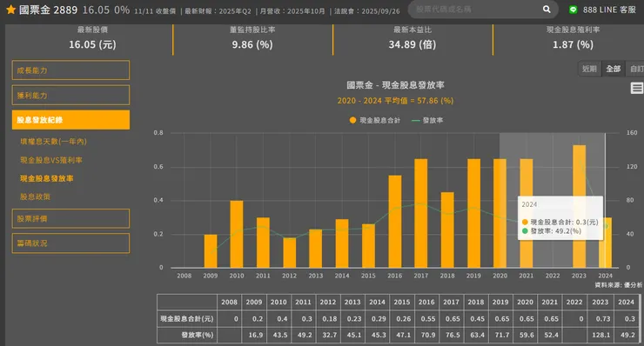Click table row header 現金股息合計(元)
The image size is (644, 346).
point(187,318)
